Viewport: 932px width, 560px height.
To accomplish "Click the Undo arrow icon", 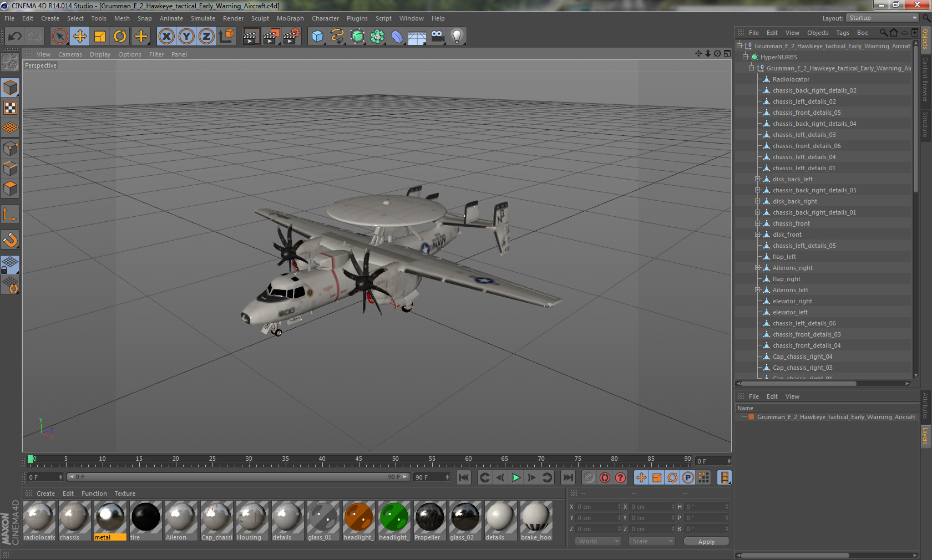I will 14,37.
